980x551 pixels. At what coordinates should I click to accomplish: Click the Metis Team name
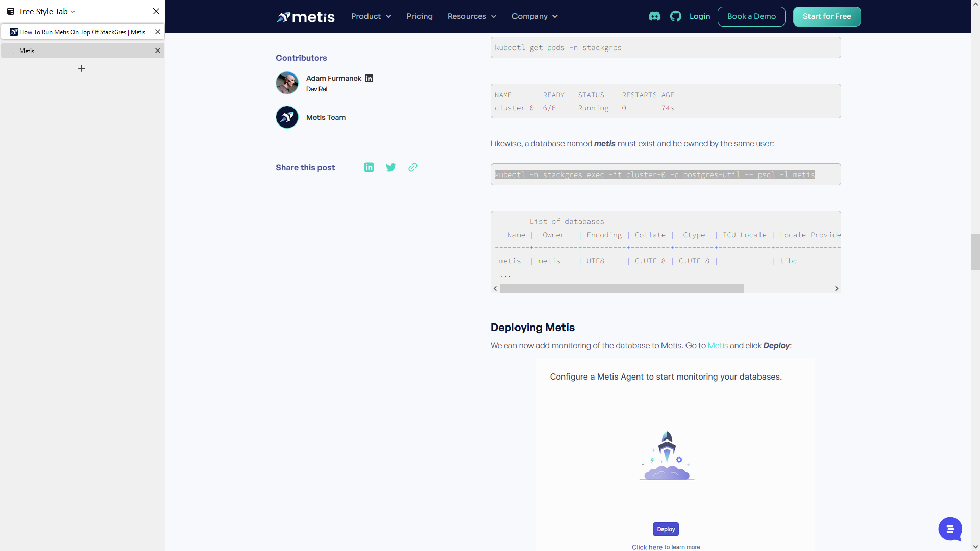(326, 117)
